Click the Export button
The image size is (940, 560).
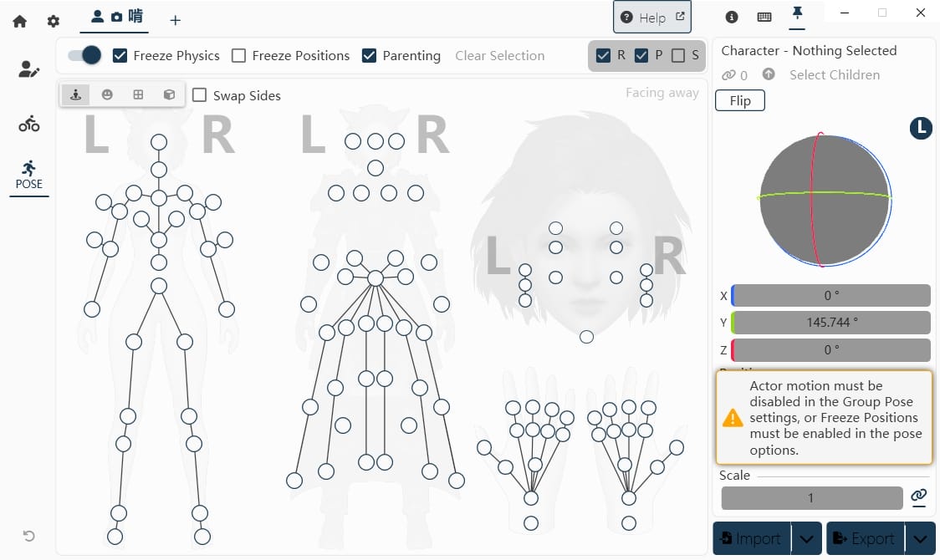coord(865,538)
